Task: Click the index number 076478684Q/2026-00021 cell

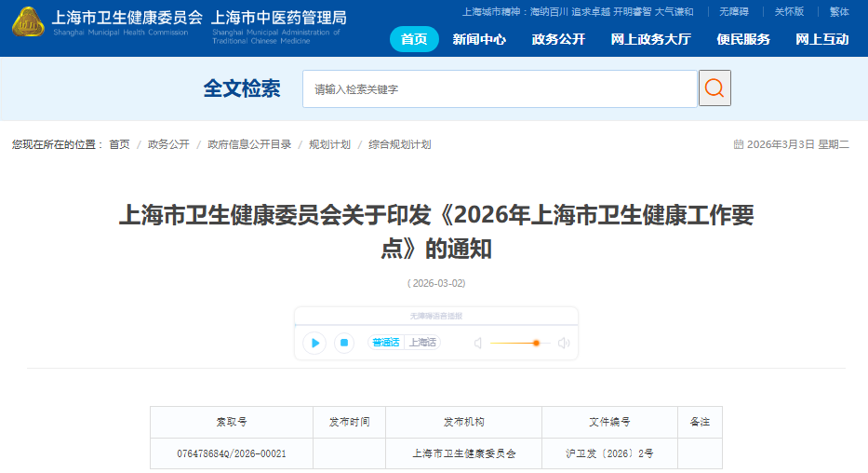Action: tap(232, 453)
